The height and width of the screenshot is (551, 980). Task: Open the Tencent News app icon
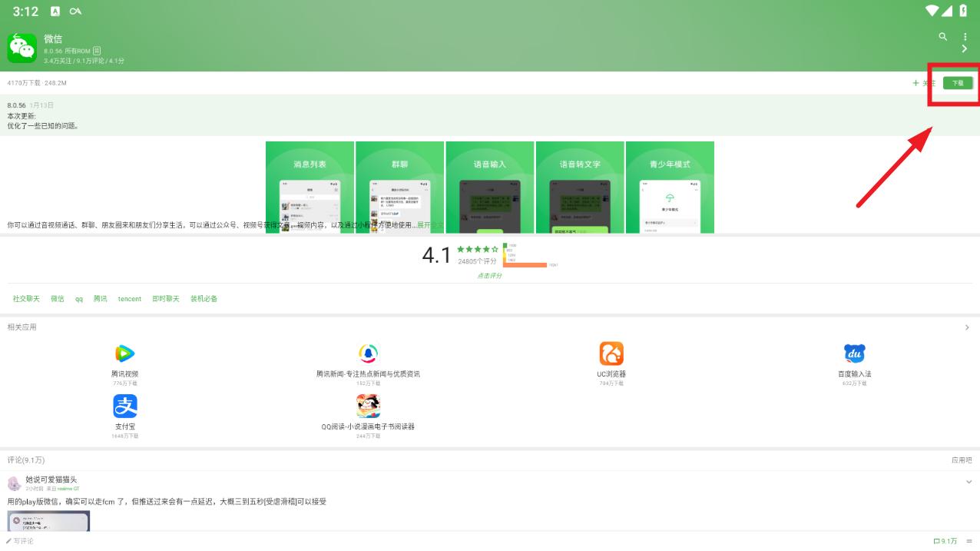(x=369, y=354)
